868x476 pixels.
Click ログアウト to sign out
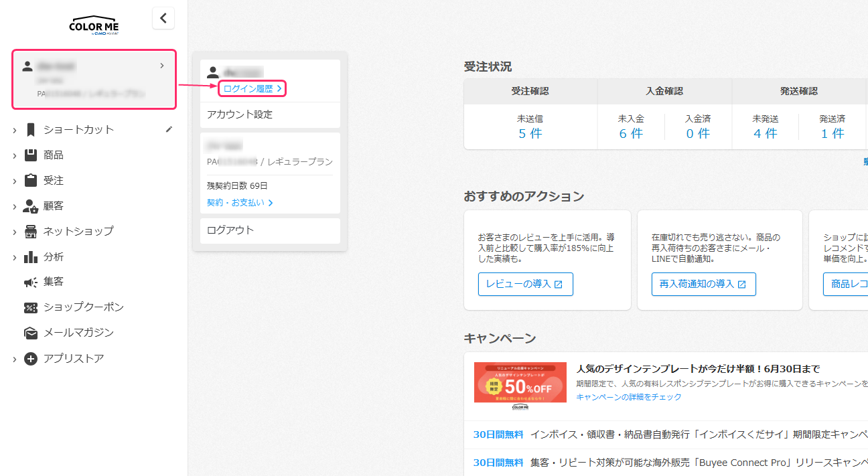[230, 230]
